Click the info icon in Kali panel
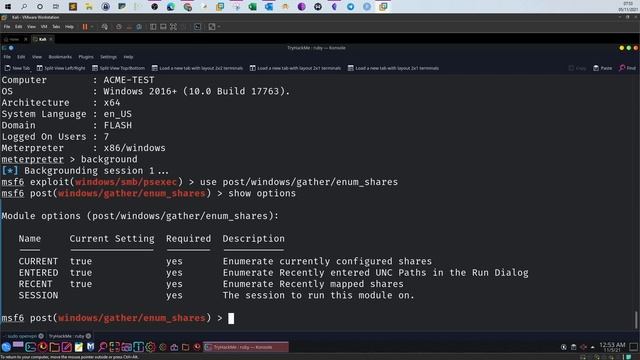640x360 pixels. pos(138,347)
